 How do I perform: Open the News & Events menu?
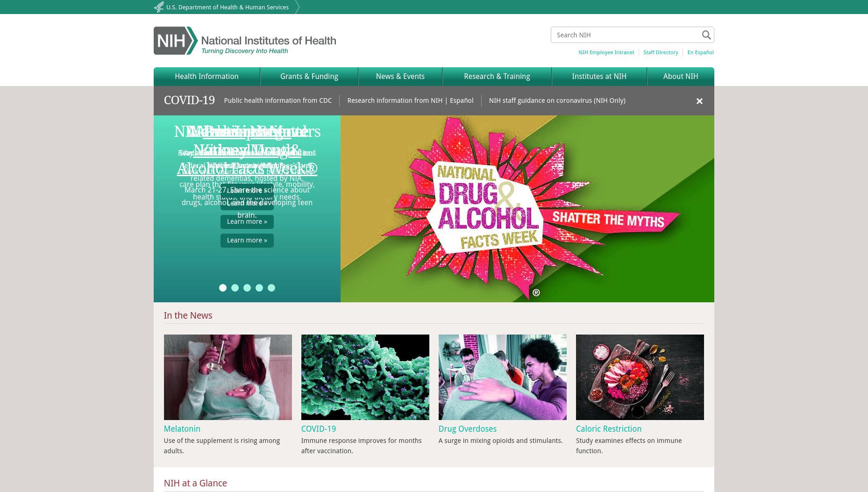[x=400, y=77]
